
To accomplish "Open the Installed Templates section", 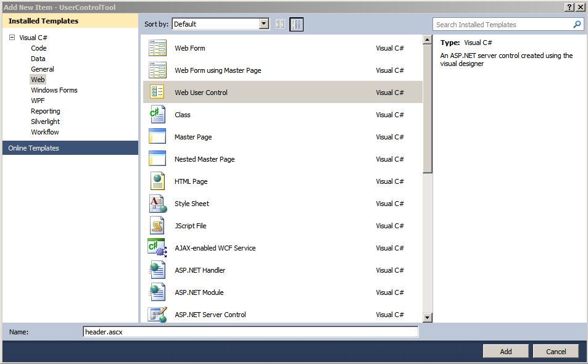I will tap(70, 21).
